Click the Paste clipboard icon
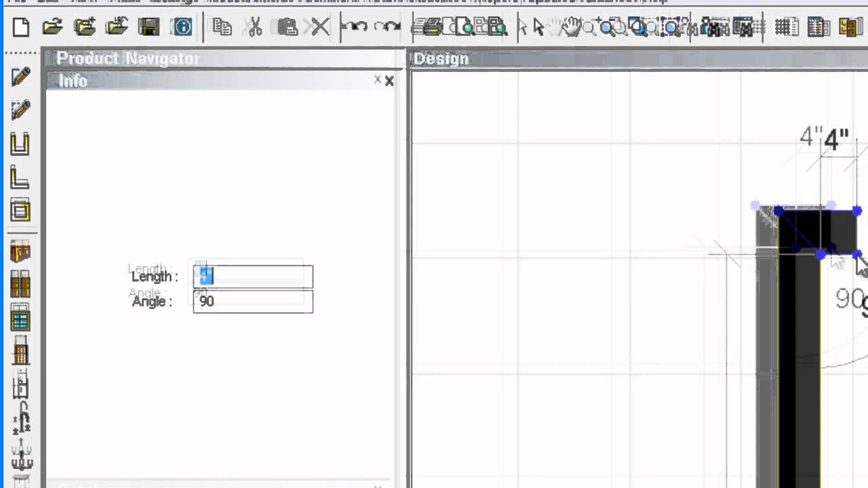The width and height of the screenshot is (868, 488). click(x=288, y=27)
